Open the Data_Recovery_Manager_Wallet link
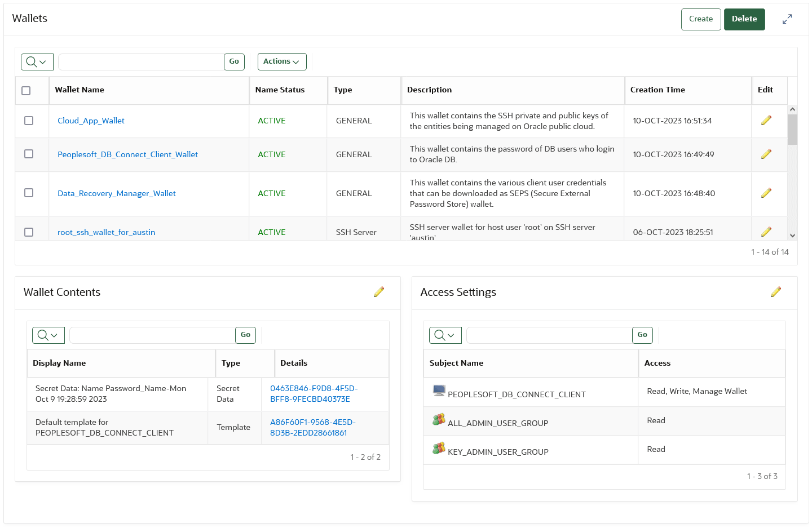The image size is (812, 528). (x=116, y=193)
